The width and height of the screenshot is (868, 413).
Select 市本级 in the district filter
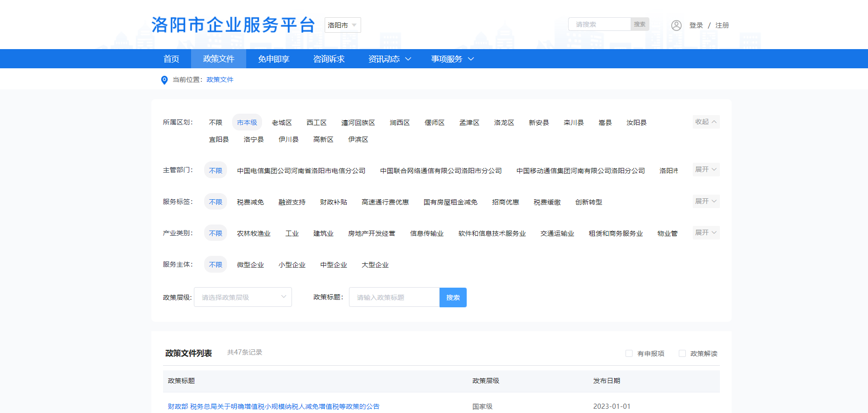click(247, 123)
